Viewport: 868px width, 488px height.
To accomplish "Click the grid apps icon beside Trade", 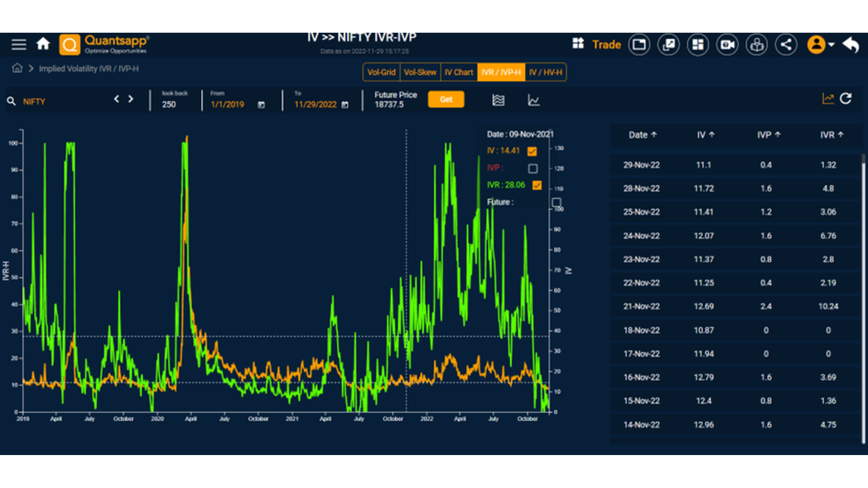I will 578,43.
